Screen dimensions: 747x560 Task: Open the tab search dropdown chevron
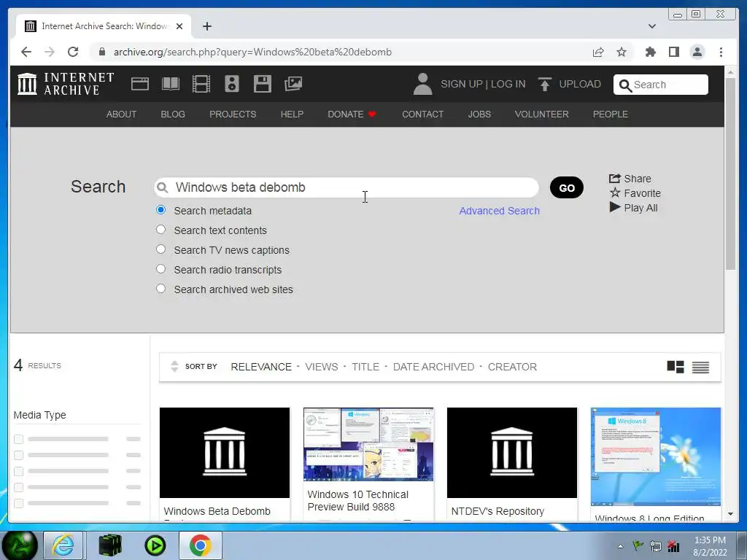(x=651, y=26)
